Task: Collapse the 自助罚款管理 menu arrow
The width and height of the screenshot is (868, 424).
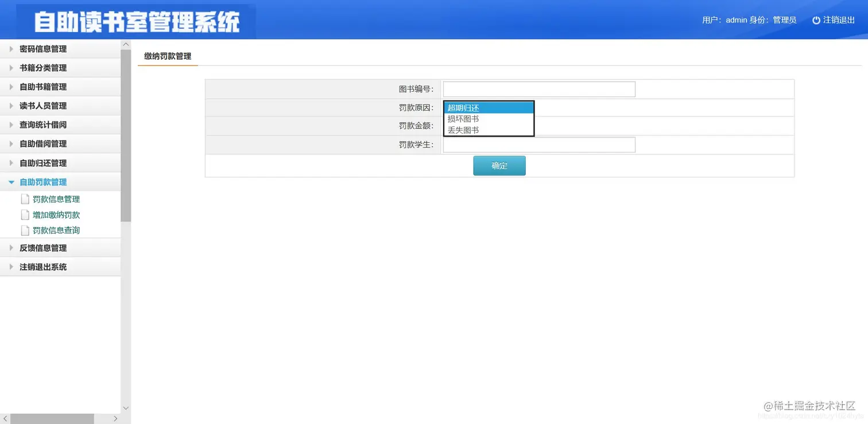Action: pyautogui.click(x=11, y=182)
